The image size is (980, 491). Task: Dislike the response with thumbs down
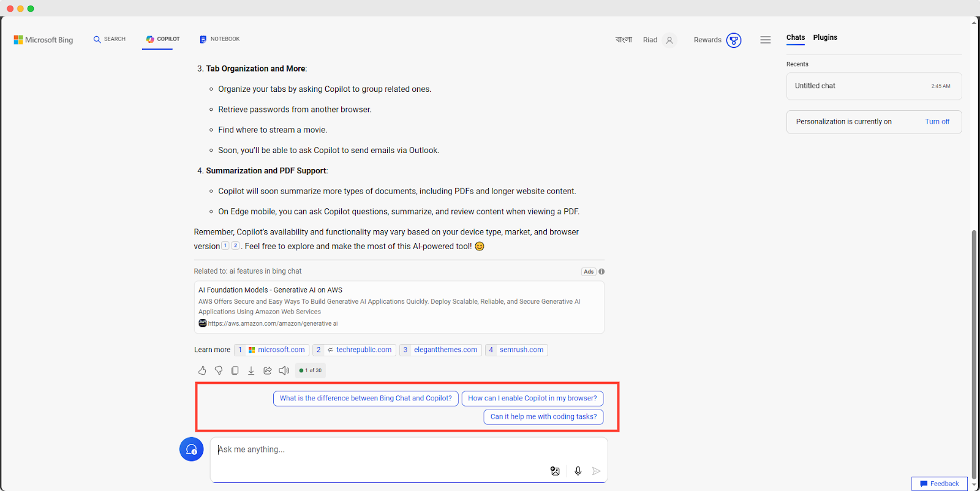[219, 370]
